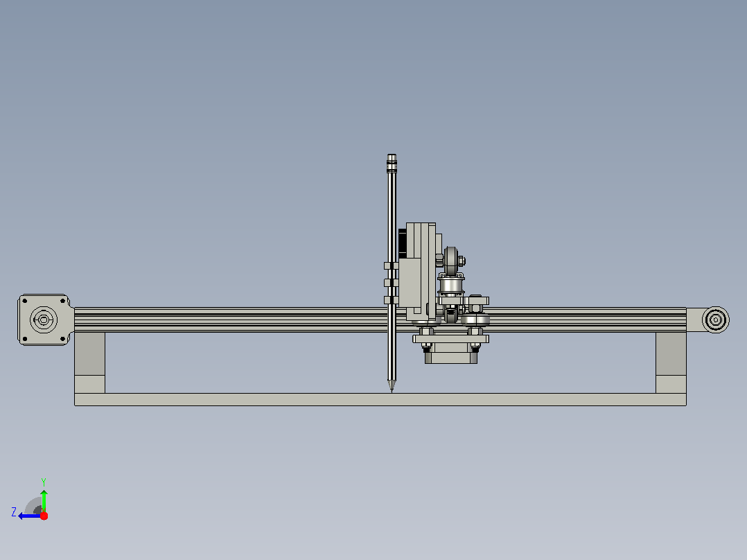Viewport: 747px width, 560px height.
Task: Select the pencil's sharpened tip
Action: pyautogui.click(x=392, y=385)
